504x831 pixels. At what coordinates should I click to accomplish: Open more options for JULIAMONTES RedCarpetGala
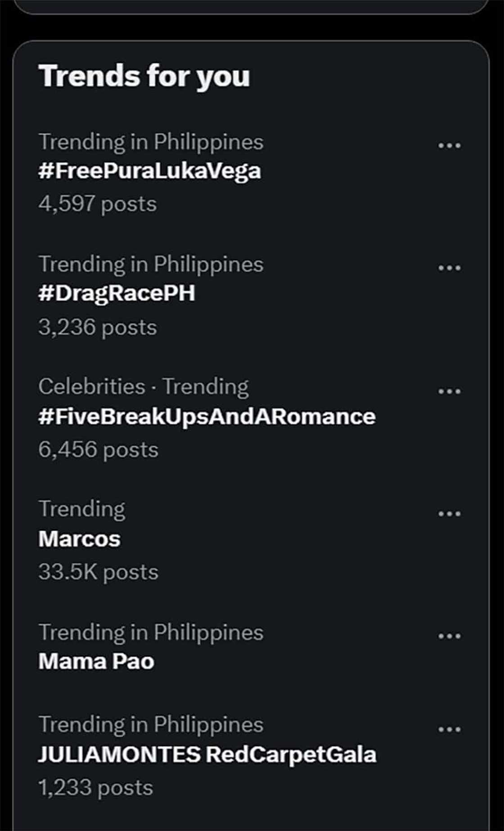450,729
